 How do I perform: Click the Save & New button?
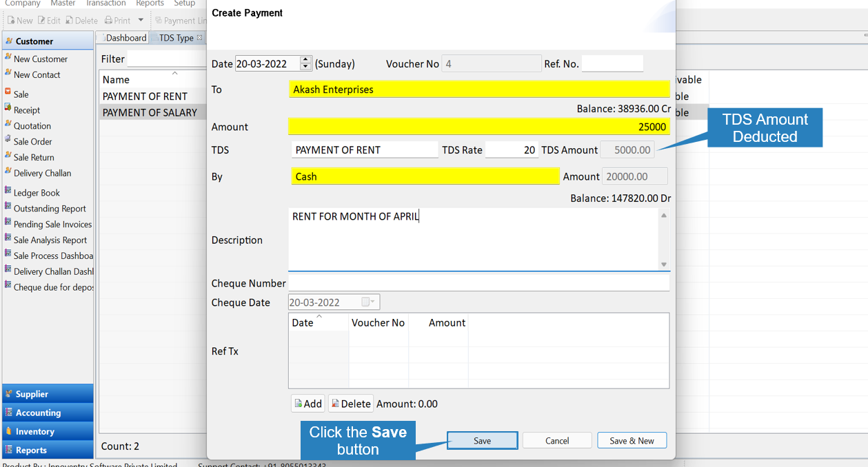(x=632, y=441)
